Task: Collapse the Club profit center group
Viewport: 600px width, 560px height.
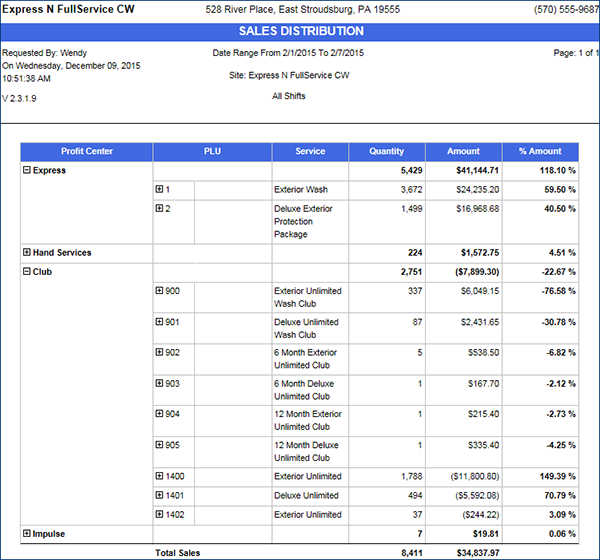Action: [x=27, y=271]
